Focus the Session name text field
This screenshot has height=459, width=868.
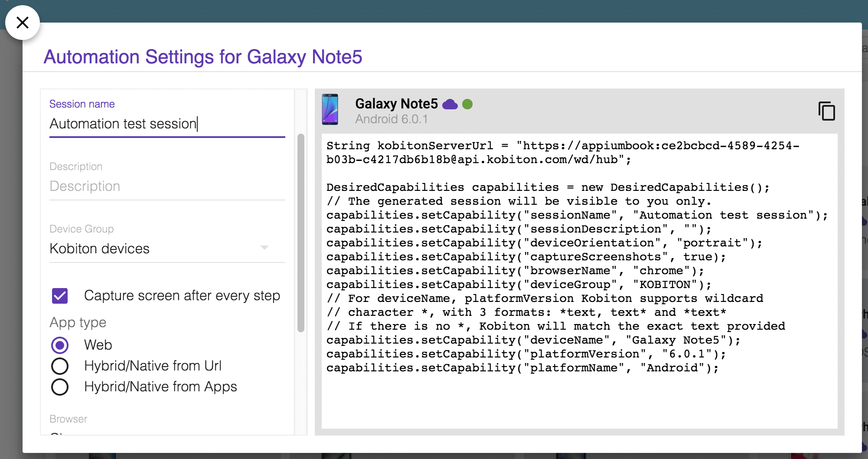coord(167,124)
